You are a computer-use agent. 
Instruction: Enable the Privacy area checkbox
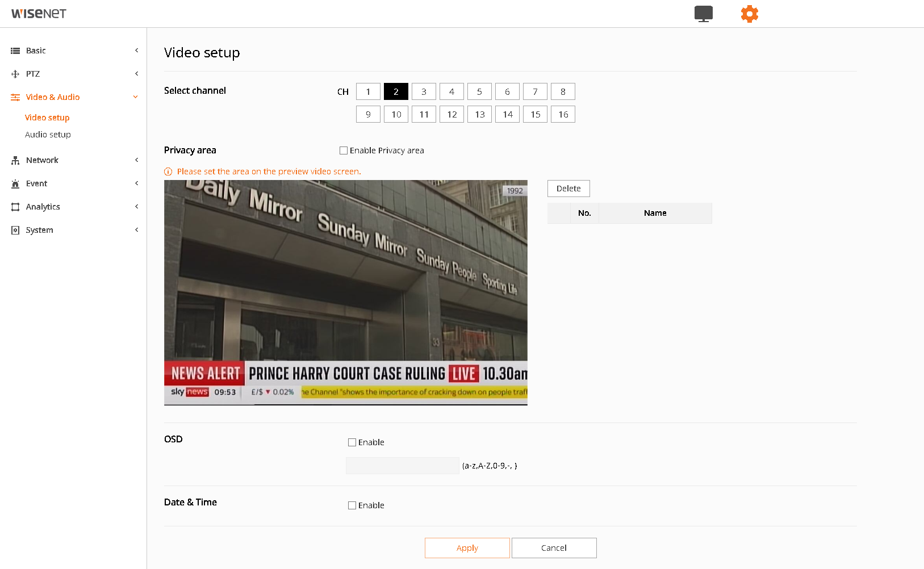(344, 150)
